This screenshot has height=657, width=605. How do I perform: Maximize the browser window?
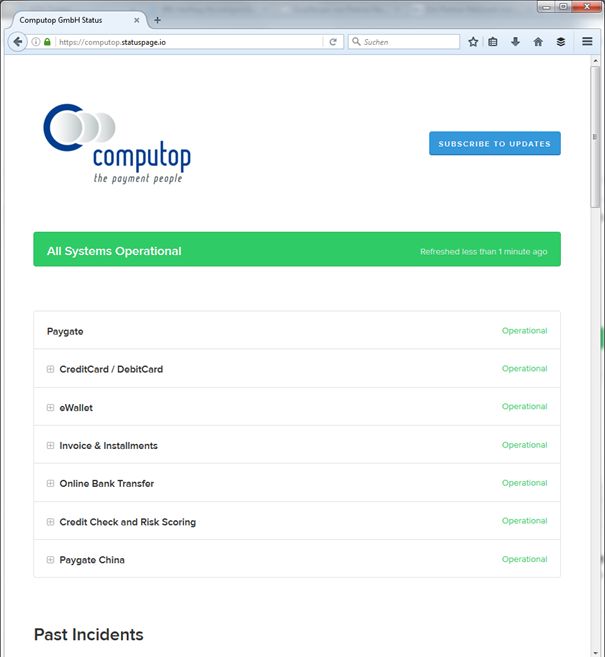[564, 7]
